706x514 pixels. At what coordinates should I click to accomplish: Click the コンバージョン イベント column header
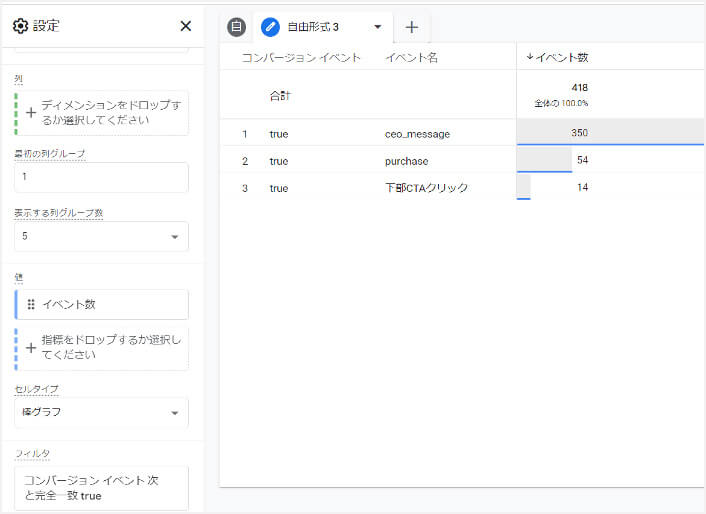(x=301, y=58)
